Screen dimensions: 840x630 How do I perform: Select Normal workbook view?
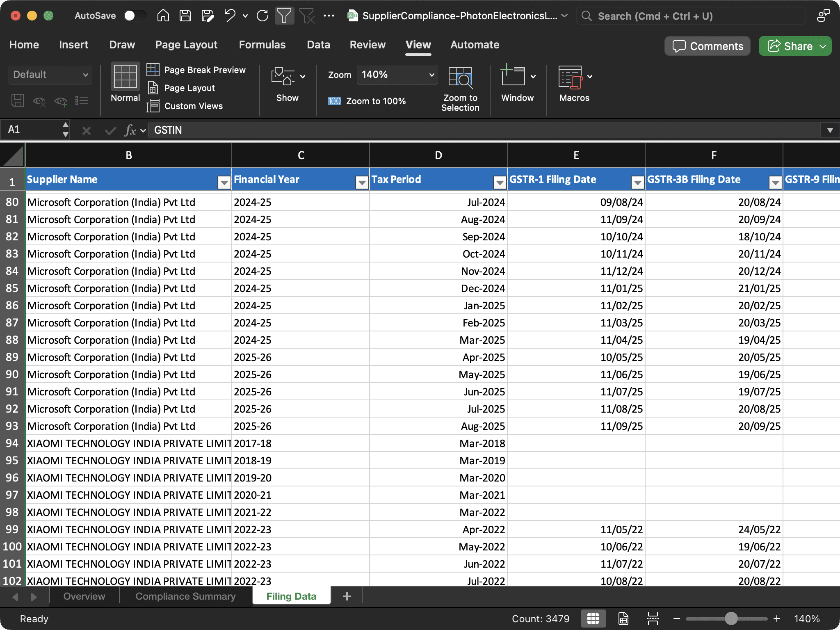pos(125,82)
